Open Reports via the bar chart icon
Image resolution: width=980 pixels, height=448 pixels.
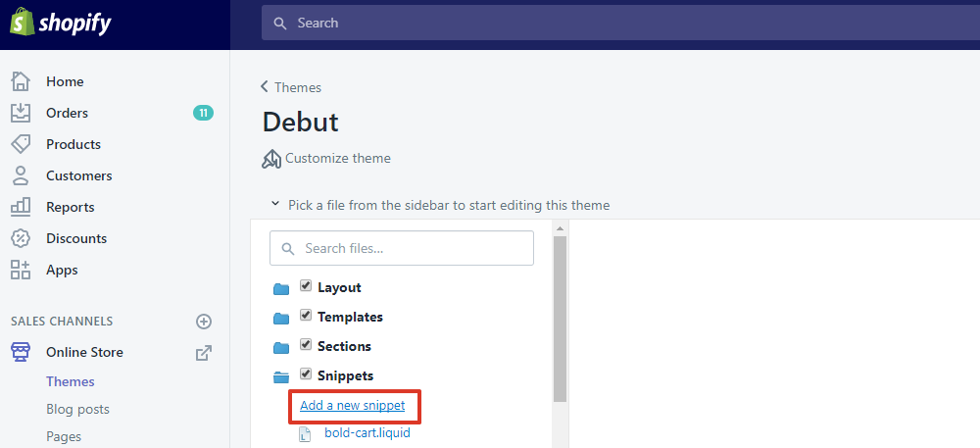tap(21, 207)
